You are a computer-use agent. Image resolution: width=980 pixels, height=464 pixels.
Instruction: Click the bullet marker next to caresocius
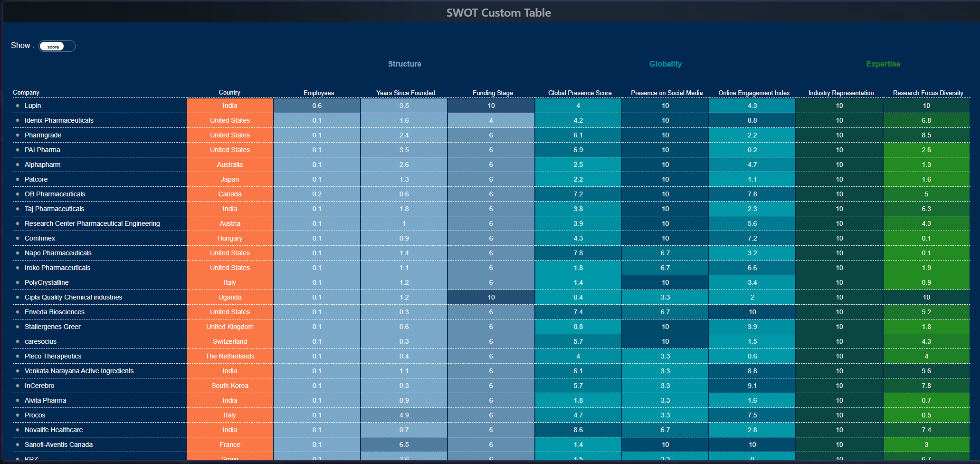pyautogui.click(x=18, y=341)
